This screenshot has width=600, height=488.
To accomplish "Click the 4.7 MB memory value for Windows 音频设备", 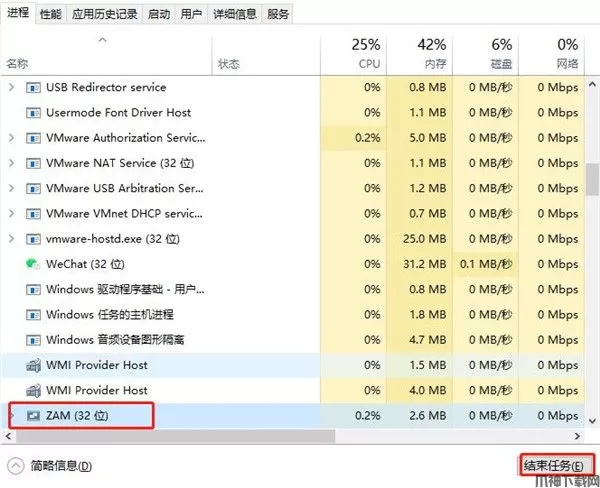I will tap(427, 340).
